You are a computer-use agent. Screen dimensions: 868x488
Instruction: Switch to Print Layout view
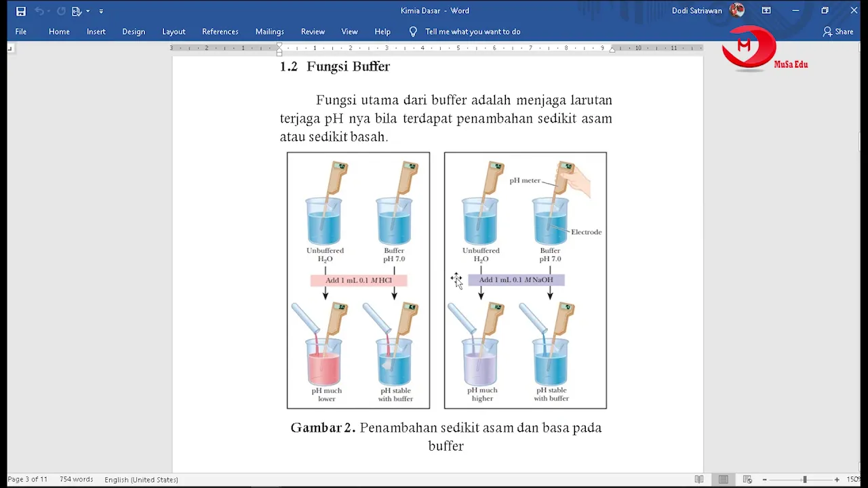point(724,479)
